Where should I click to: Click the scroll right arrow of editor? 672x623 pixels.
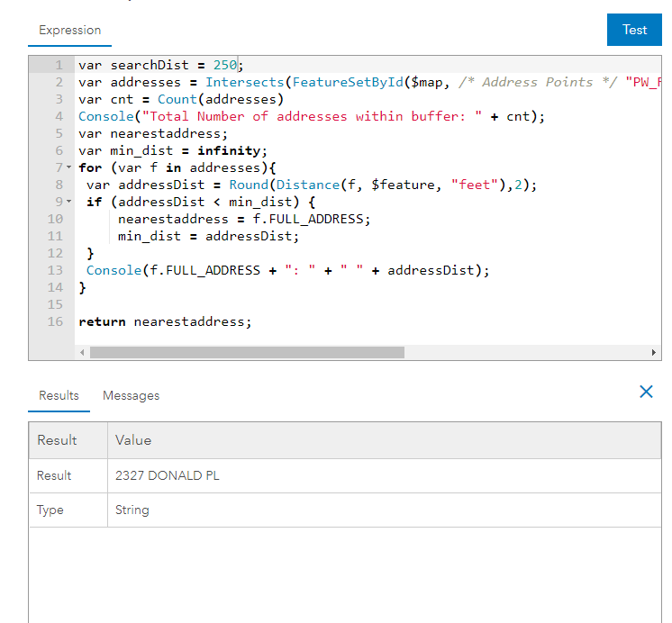654,352
